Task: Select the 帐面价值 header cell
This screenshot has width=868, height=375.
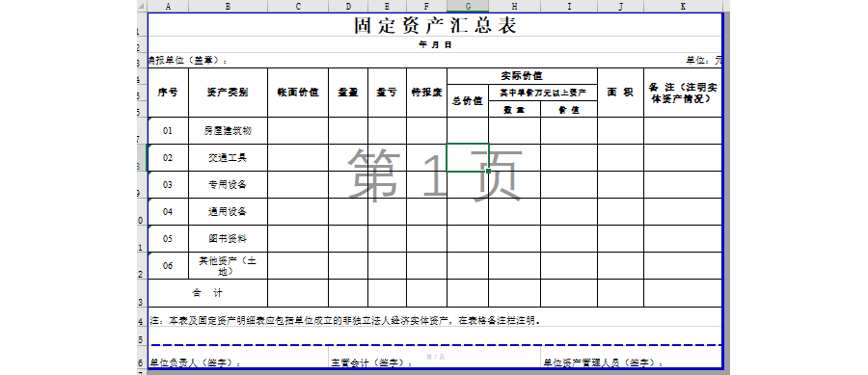Action: pos(298,93)
